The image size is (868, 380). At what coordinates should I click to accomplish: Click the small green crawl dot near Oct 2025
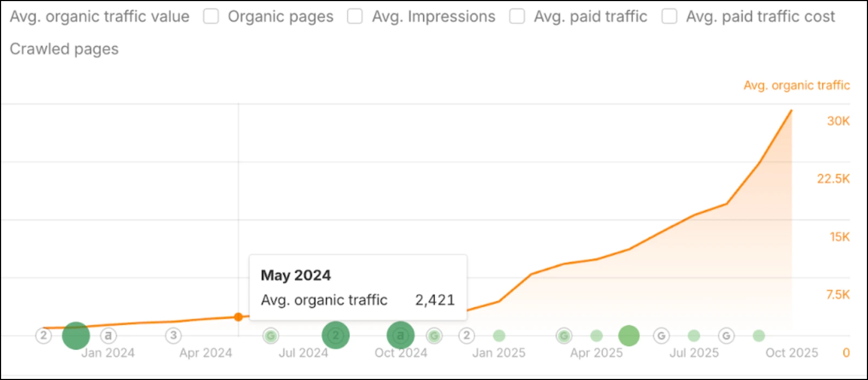[758, 335]
